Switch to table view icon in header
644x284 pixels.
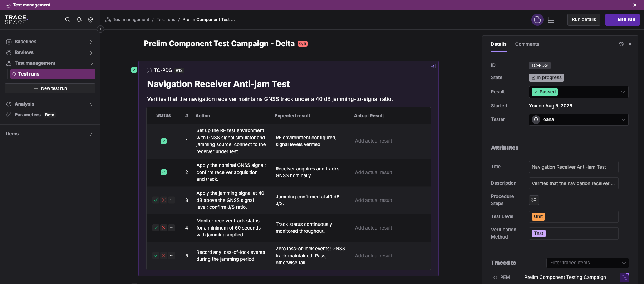click(551, 20)
